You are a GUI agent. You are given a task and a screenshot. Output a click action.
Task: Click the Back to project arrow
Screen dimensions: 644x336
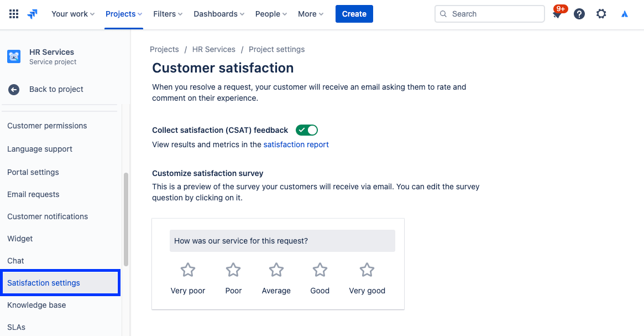click(13, 89)
